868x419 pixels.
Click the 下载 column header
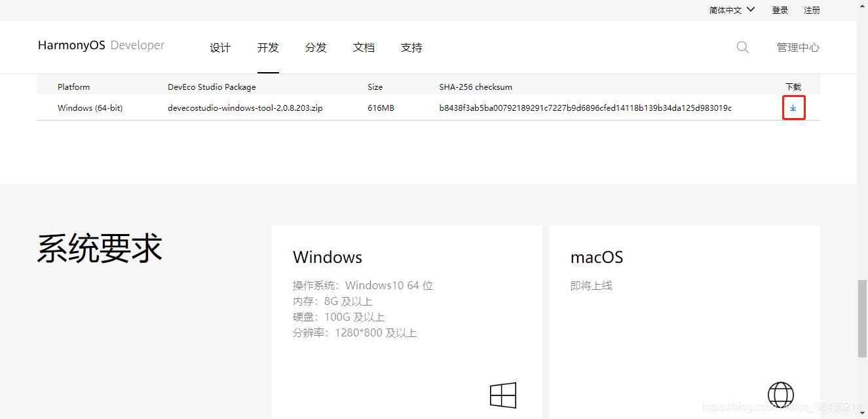tap(793, 87)
